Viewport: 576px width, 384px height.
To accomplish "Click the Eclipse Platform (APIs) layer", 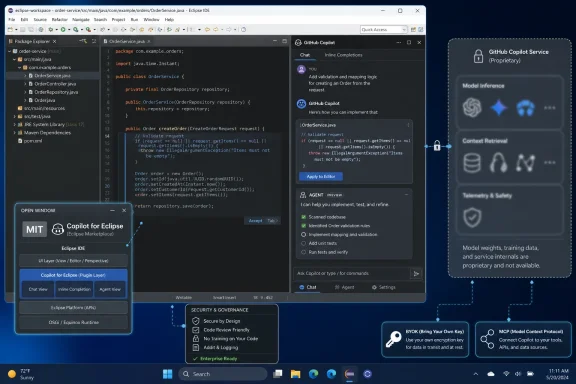I will (73, 308).
